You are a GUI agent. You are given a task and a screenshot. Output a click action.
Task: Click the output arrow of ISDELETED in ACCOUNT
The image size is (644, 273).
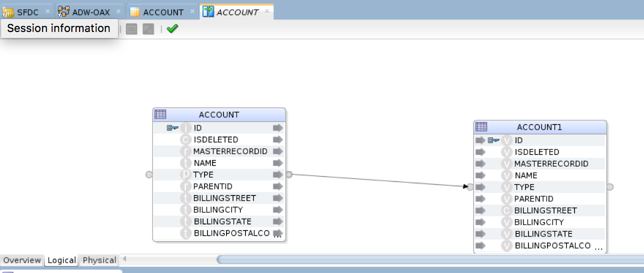click(278, 139)
